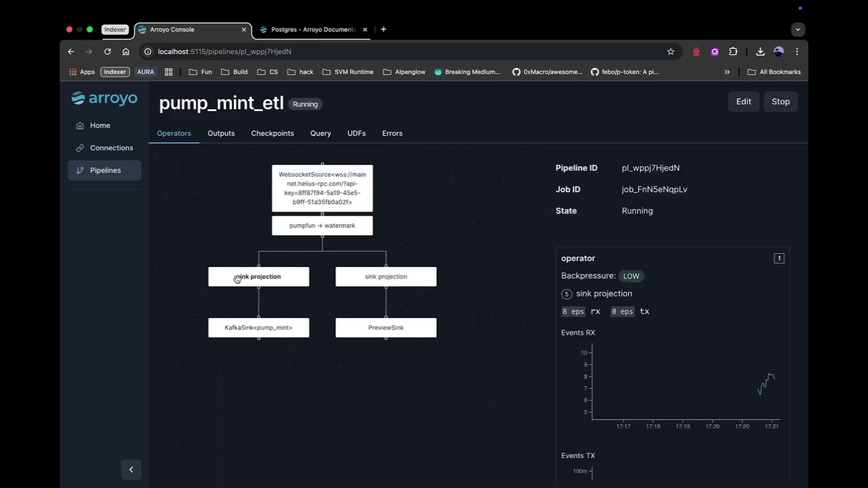Open the Apps bookmarks shortcut
This screenshot has width=868, height=488.
82,72
